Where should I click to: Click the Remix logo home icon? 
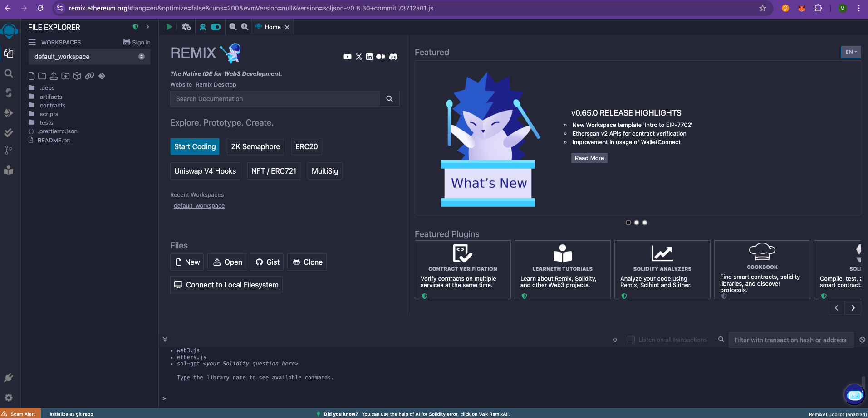(x=9, y=30)
